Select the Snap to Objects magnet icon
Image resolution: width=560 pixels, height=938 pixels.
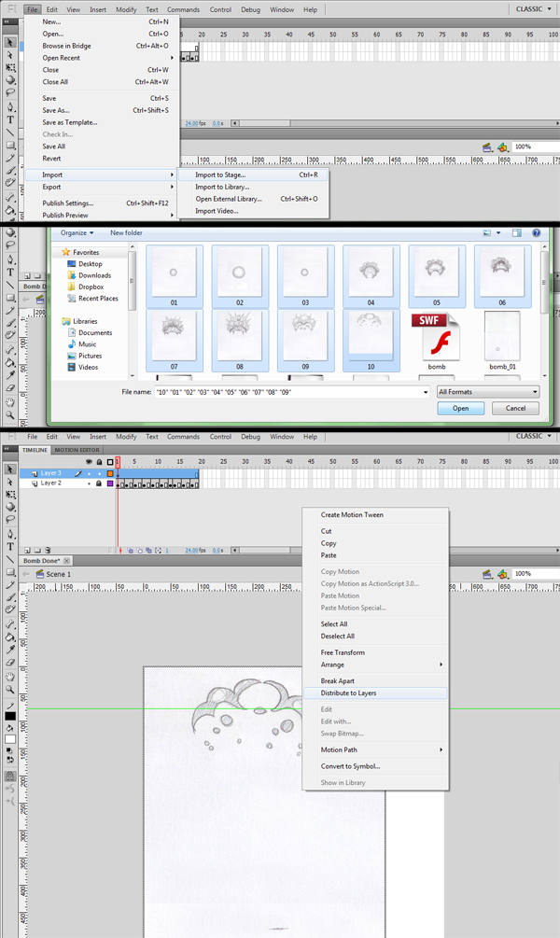coord(10,776)
